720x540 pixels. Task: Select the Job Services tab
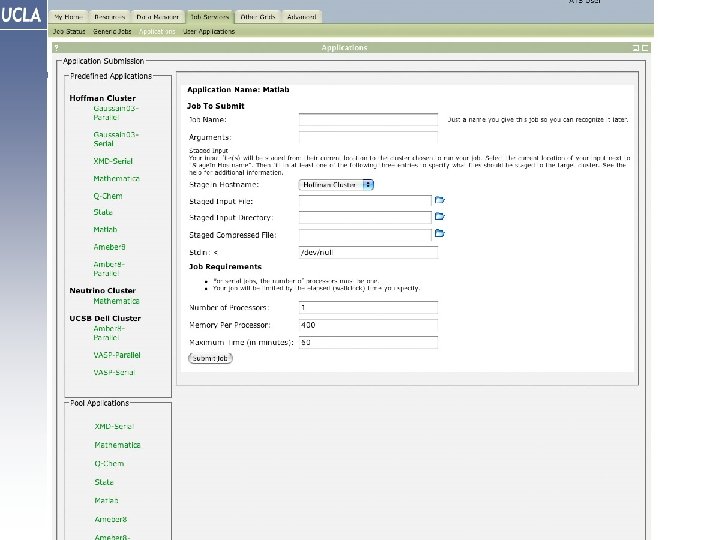(209, 17)
